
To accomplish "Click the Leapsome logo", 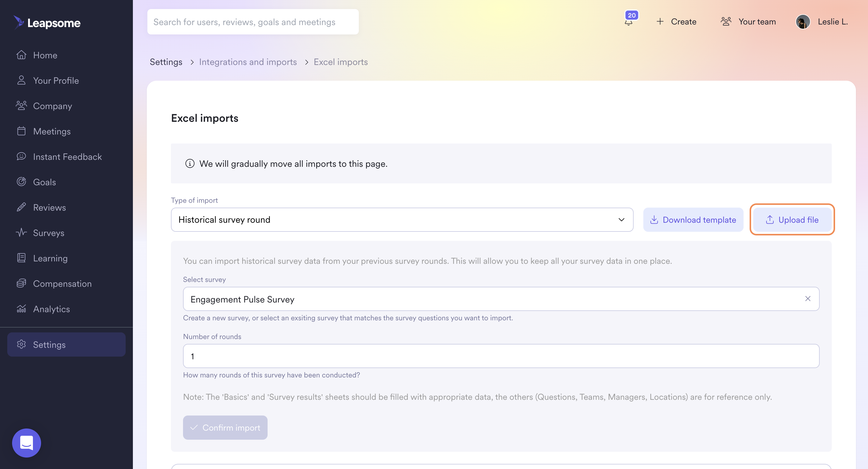I will [x=47, y=22].
